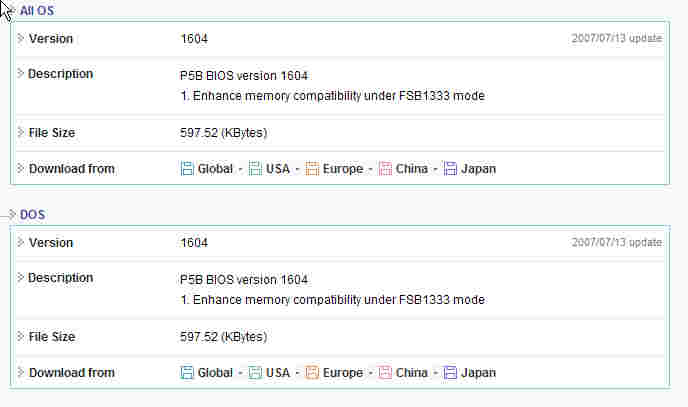Click the Japan disk icon in DOS section

coord(450,372)
